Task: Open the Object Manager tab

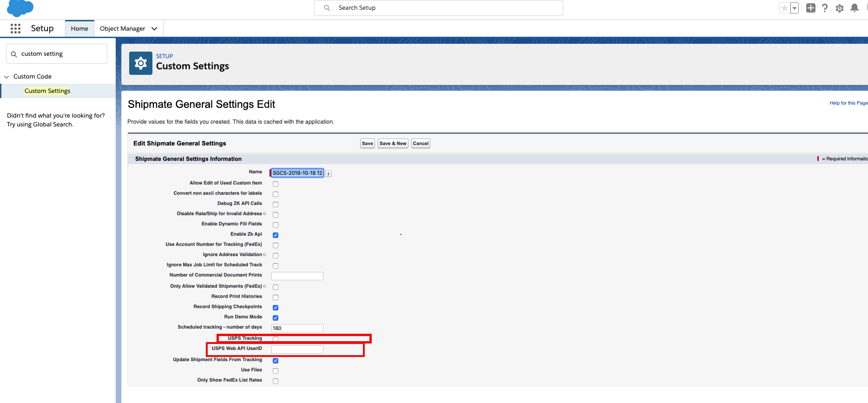Action: (x=122, y=28)
